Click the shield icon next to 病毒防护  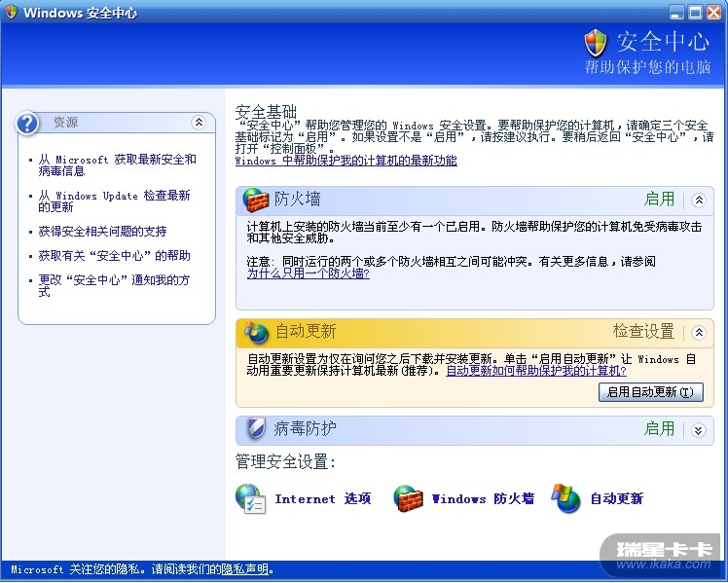[256, 428]
